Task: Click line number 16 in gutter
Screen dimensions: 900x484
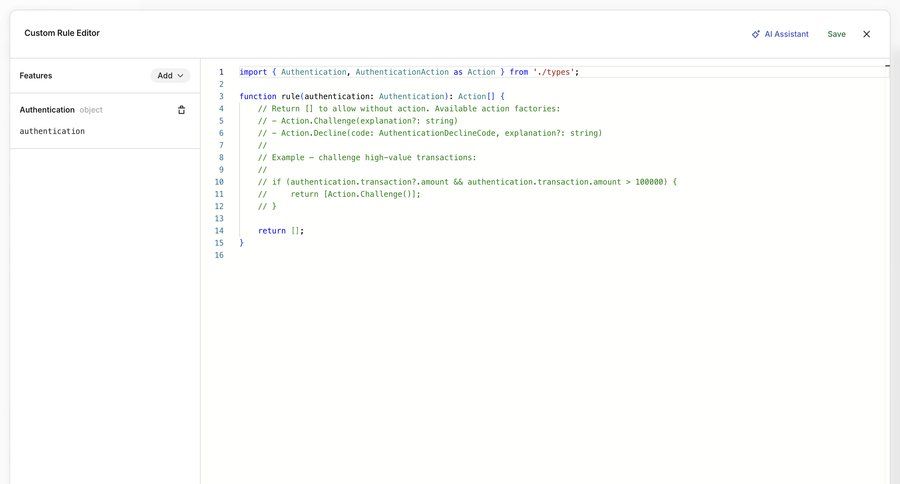Action: (x=219, y=255)
